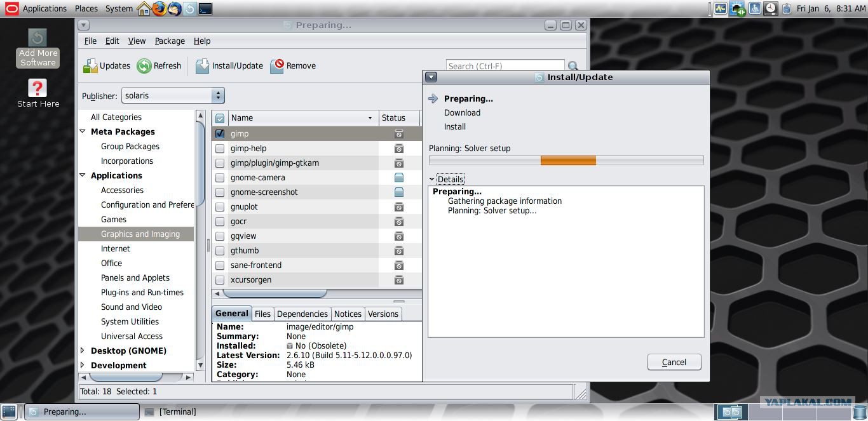868x421 pixels.
Task: Click the search magnifier icon
Action: pyautogui.click(x=573, y=66)
